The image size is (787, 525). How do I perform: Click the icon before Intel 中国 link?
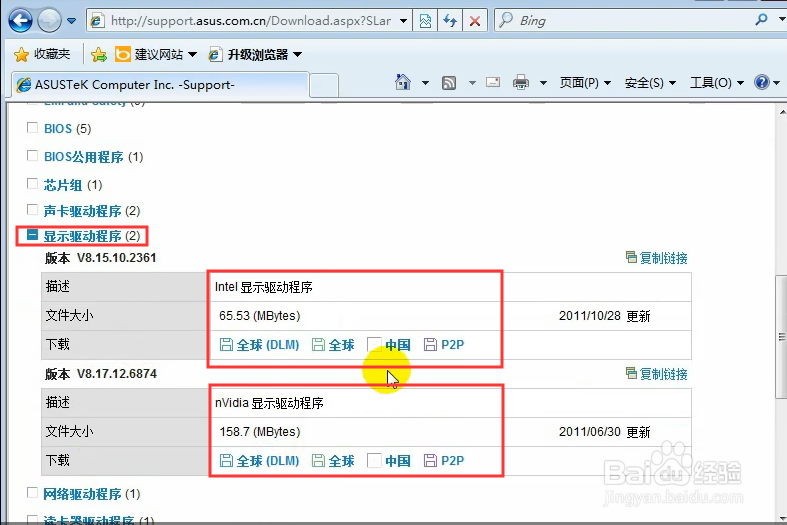[x=374, y=345]
